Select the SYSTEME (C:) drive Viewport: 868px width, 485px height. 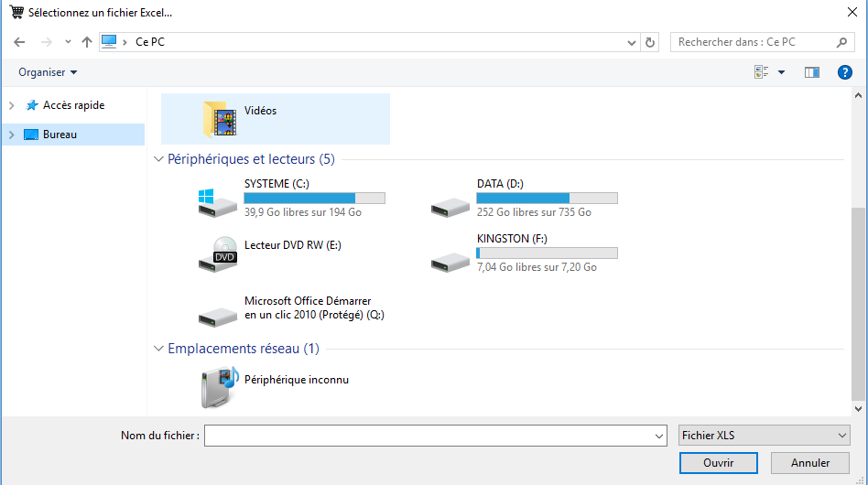tap(277, 184)
